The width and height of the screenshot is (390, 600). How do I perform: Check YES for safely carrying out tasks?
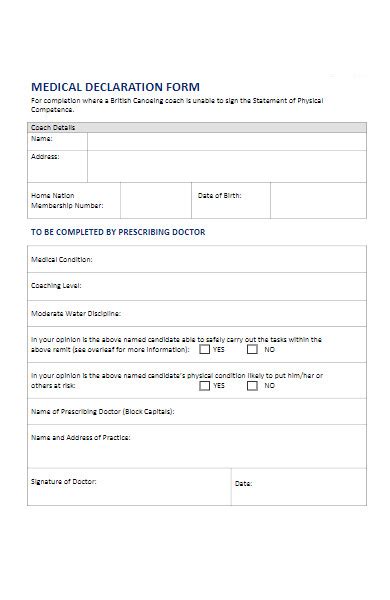(204, 349)
